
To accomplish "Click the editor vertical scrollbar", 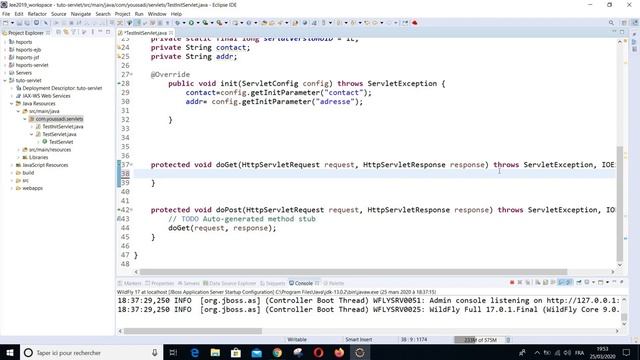I will 620,203.
